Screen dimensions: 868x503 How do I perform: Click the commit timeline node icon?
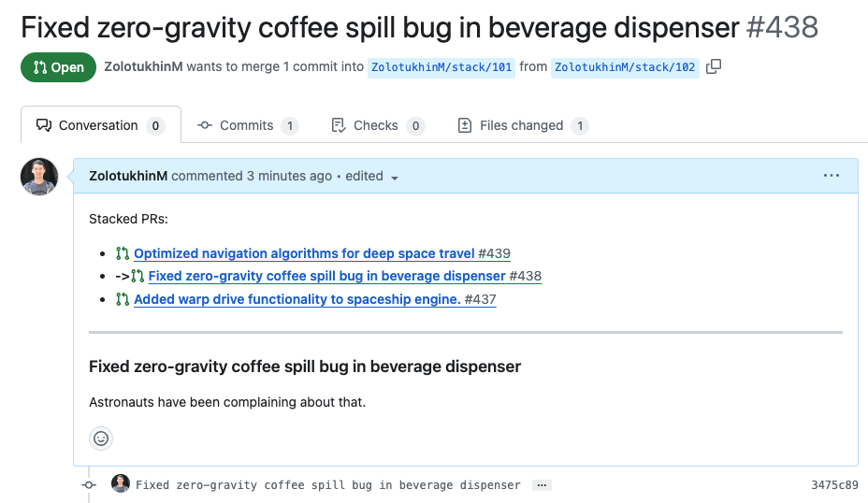89,485
